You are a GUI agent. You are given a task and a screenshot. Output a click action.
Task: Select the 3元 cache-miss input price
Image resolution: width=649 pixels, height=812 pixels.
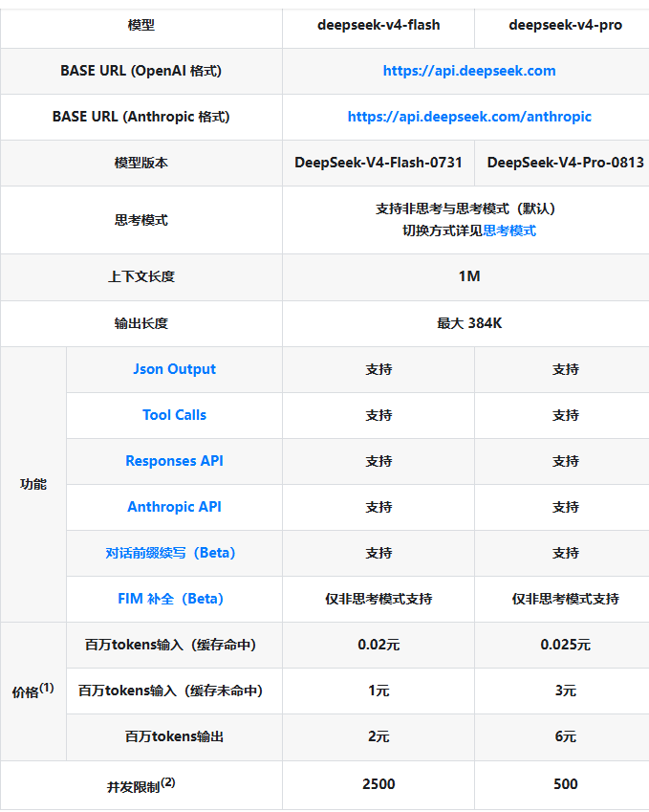[x=565, y=691]
